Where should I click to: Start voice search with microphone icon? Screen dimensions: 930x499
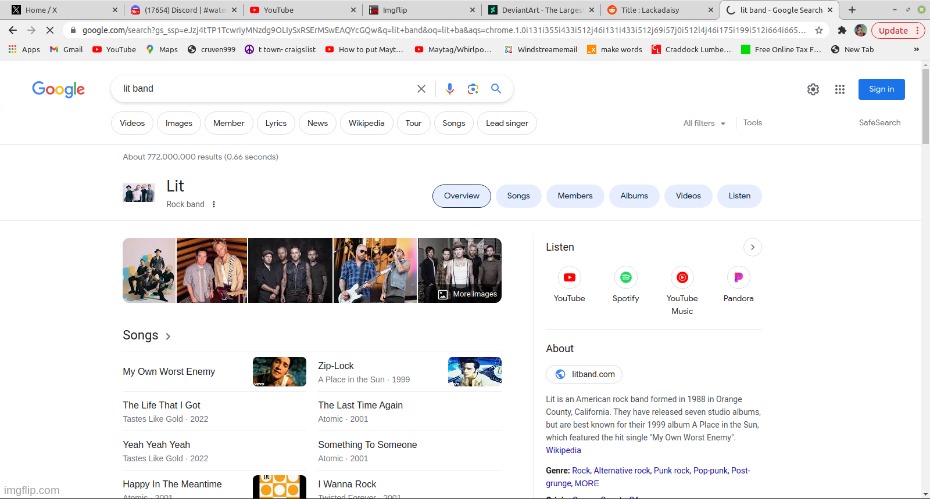click(x=450, y=89)
